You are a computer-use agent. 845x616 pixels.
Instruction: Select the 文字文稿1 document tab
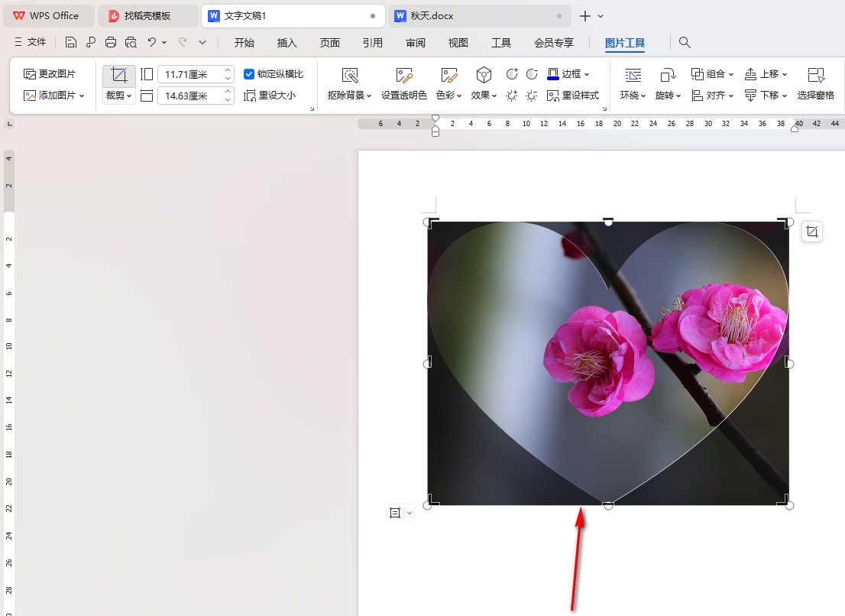click(293, 15)
